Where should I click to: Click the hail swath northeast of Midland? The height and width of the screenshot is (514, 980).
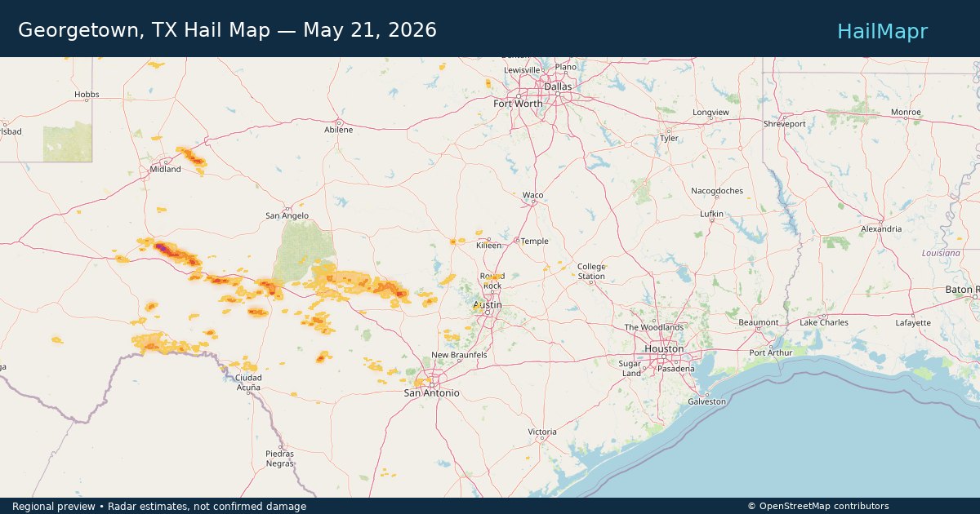click(x=193, y=157)
